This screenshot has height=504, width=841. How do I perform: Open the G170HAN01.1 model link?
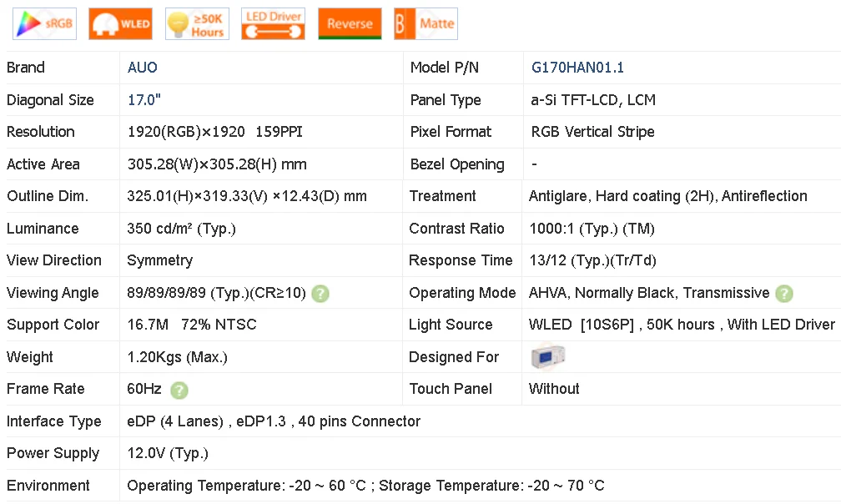coord(577,68)
